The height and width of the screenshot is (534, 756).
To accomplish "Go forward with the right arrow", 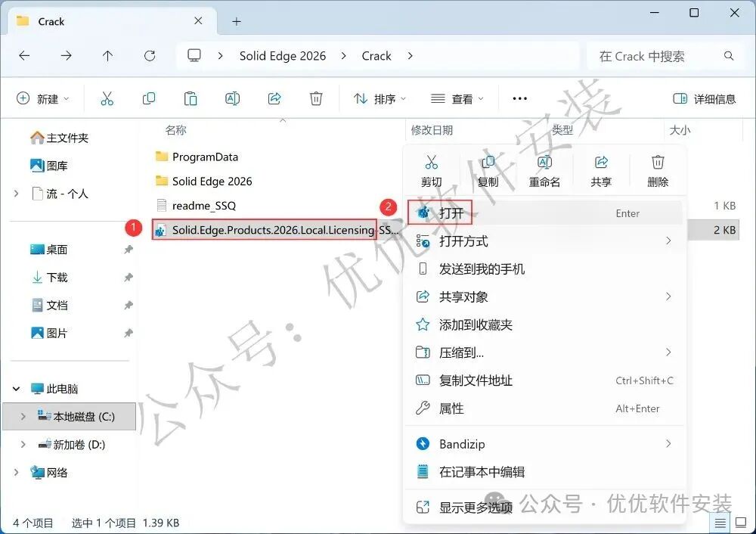I will (66, 56).
